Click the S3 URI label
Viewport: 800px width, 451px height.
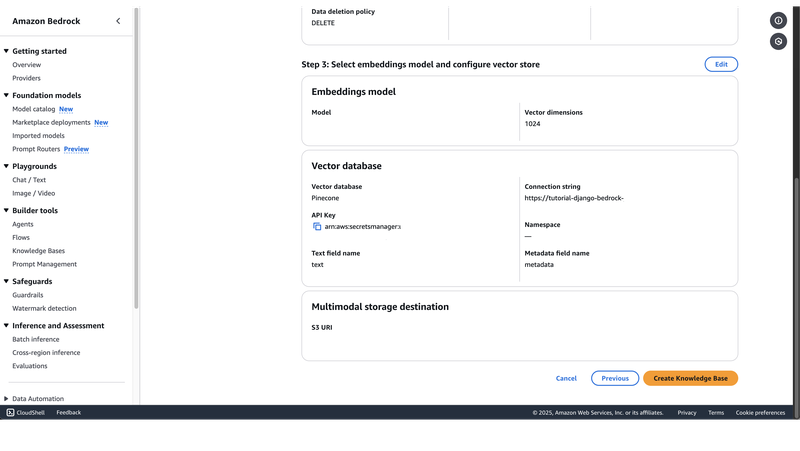coord(322,328)
